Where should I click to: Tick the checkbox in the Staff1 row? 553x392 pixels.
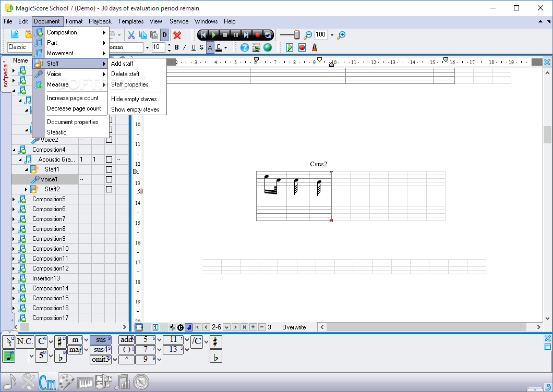click(x=109, y=169)
